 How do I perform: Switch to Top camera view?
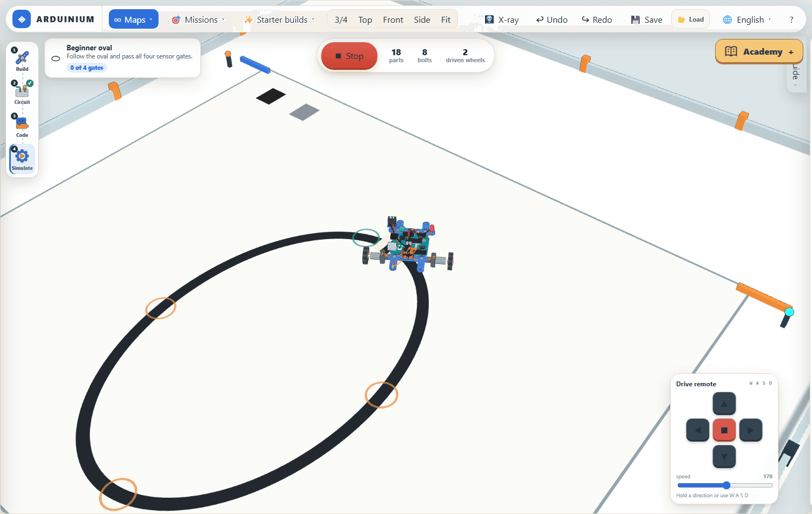point(365,19)
